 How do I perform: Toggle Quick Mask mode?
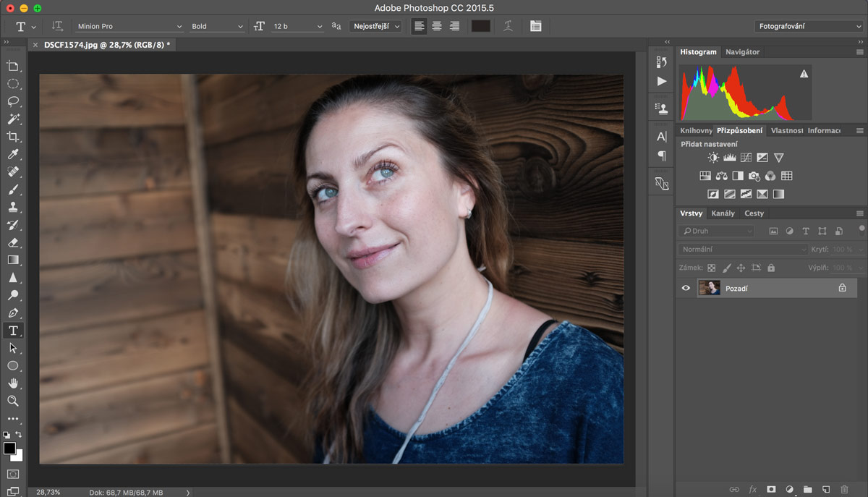click(x=13, y=475)
